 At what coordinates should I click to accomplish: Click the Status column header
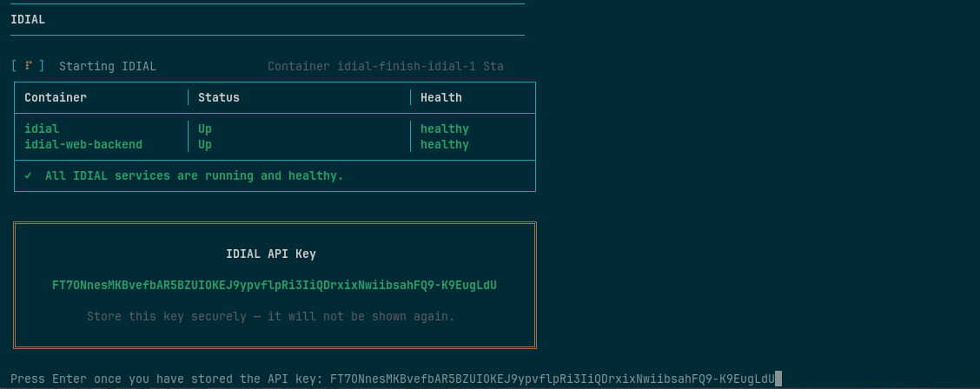pos(219,97)
